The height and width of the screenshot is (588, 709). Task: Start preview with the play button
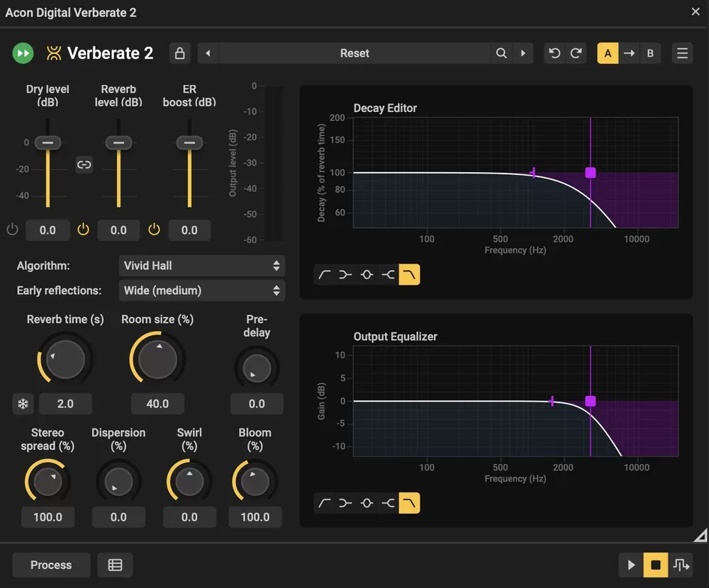point(631,565)
